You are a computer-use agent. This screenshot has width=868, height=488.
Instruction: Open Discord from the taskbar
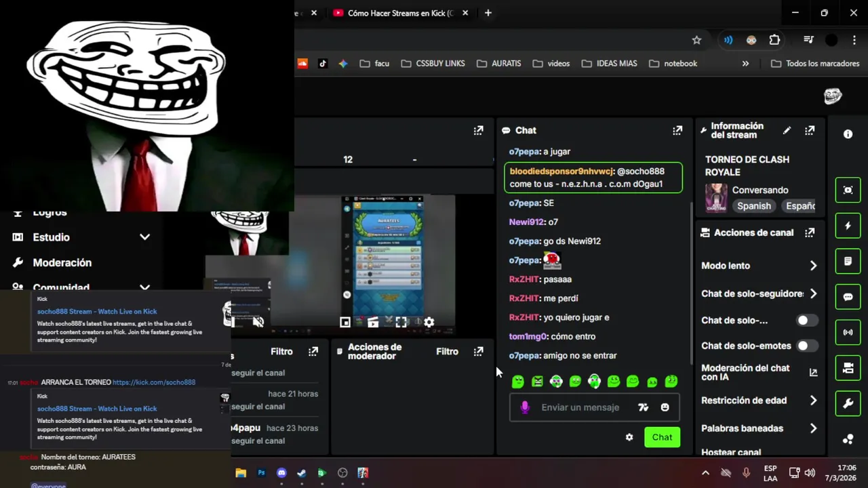point(281,473)
